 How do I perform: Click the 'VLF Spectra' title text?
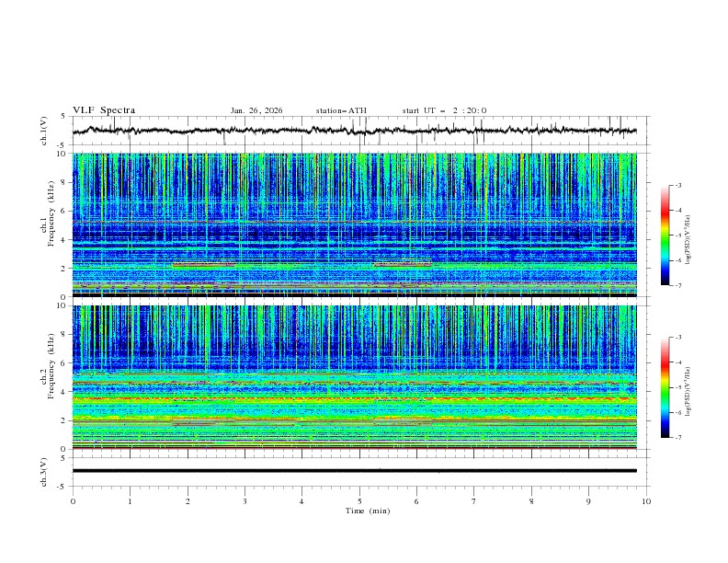pos(104,110)
